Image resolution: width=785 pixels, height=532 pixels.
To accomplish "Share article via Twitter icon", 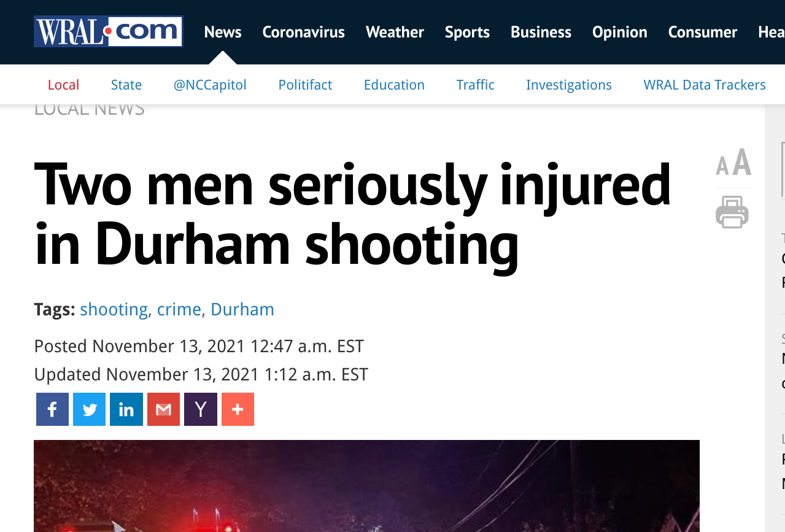I will 90,409.
